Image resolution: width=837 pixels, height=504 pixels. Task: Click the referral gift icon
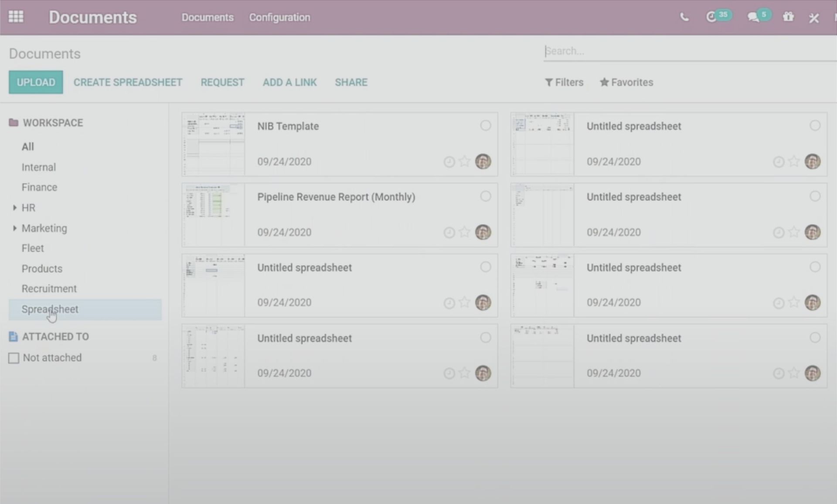(788, 18)
